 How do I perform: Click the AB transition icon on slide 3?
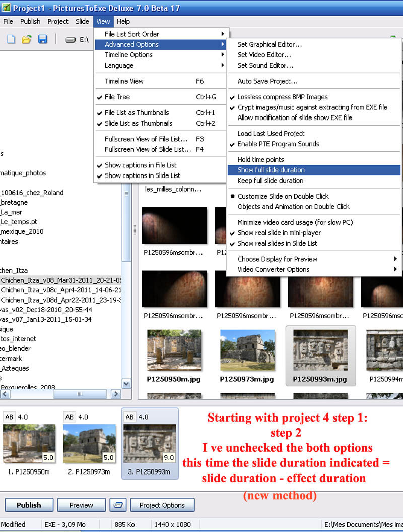130,417
